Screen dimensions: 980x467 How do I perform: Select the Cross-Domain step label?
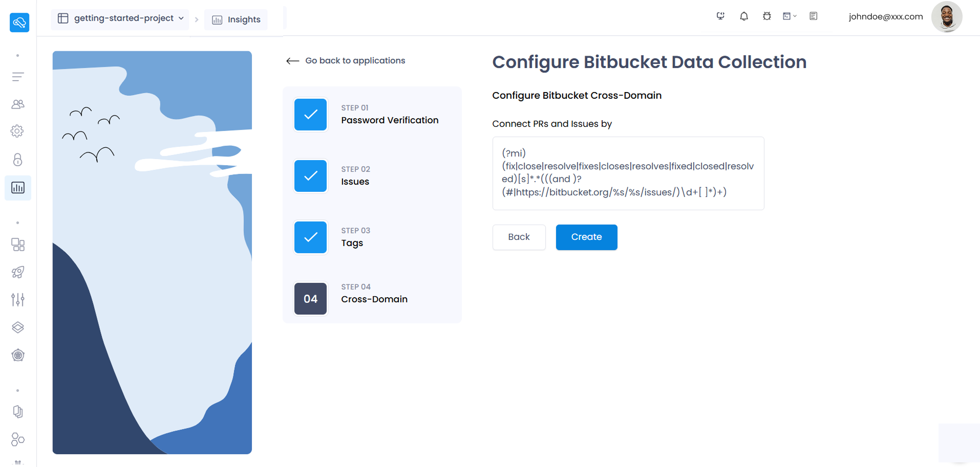click(374, 299)
